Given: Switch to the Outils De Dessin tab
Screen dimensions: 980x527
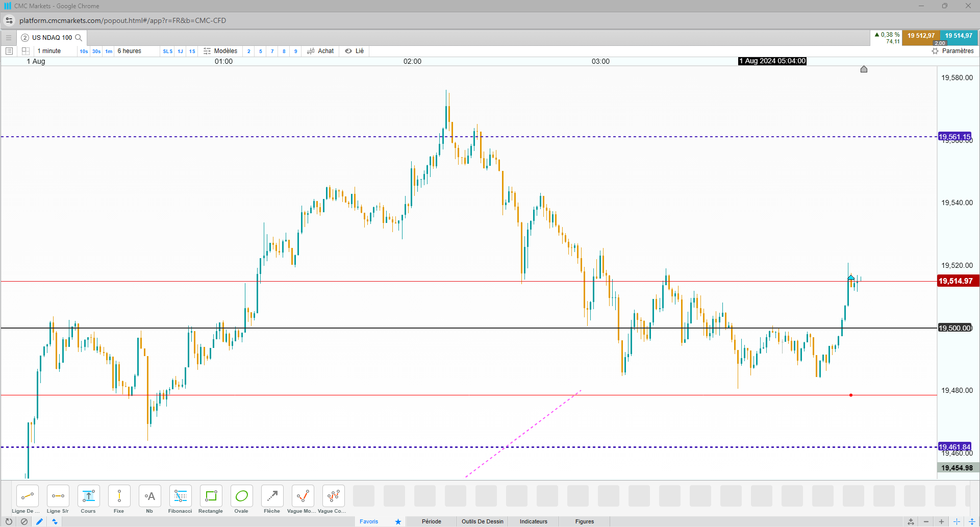Looking at the screenshot, I should (x=483, y=521).
